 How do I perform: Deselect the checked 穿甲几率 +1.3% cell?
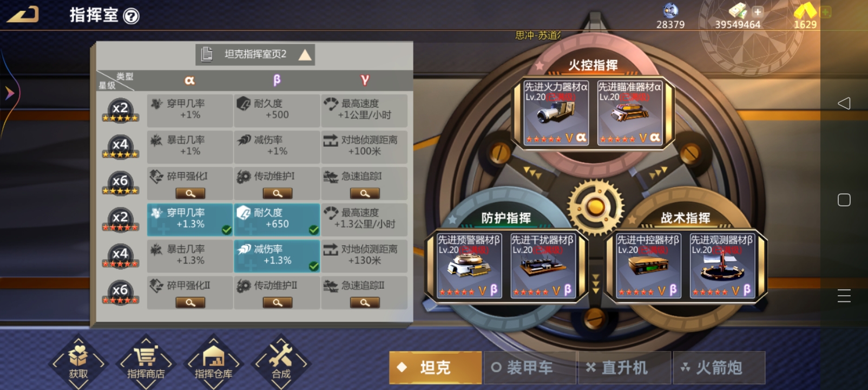pyautogui.click(x=190, y=219)
